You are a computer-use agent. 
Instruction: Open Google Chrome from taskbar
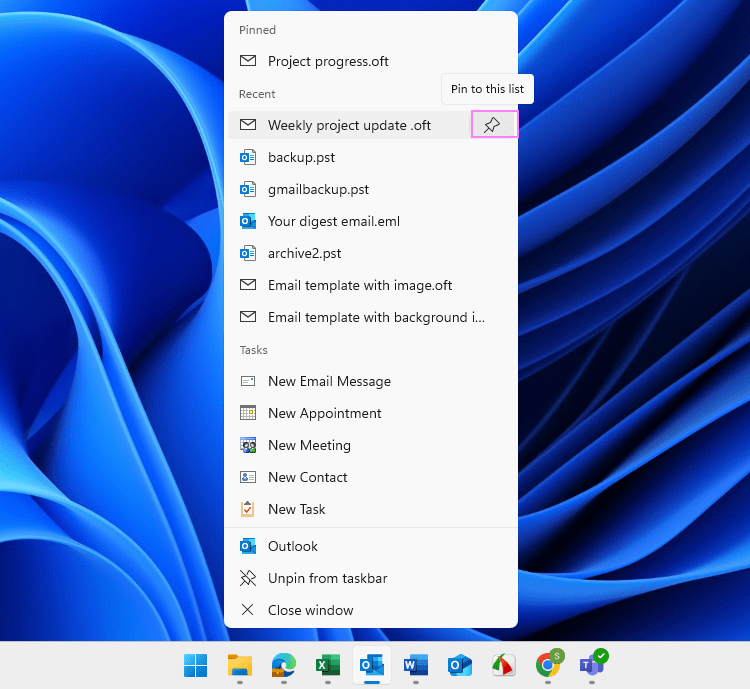pos(548,665)
